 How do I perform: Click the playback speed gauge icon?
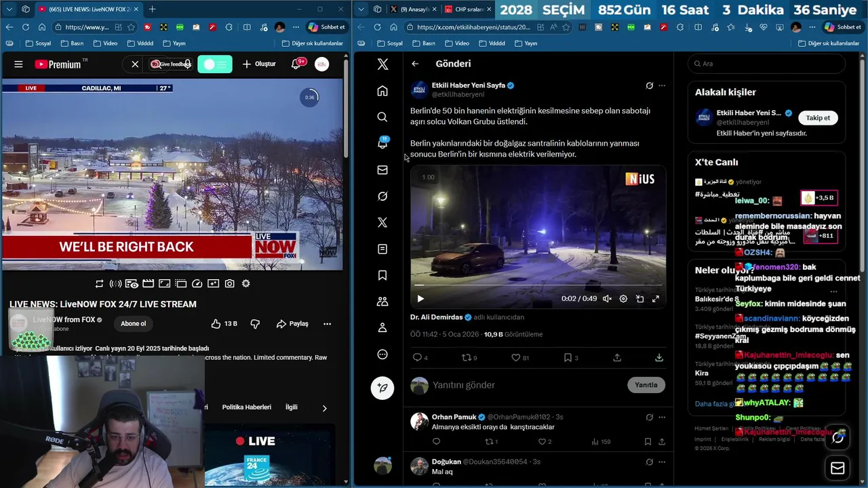tap(197, 284)
